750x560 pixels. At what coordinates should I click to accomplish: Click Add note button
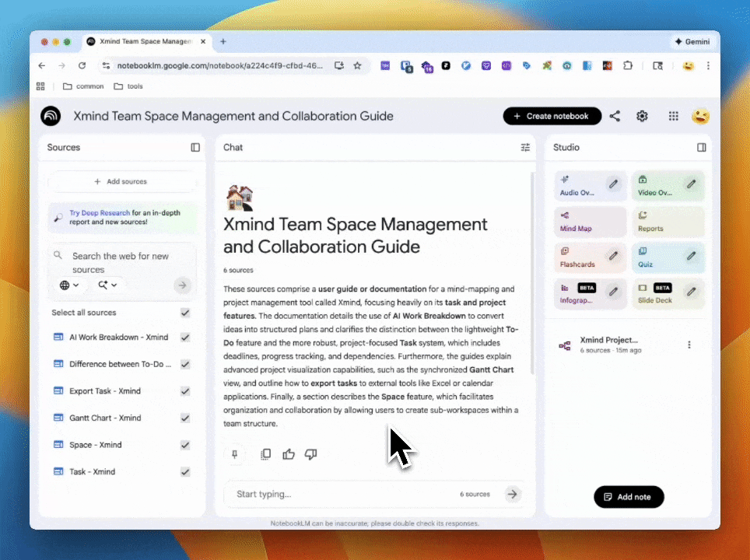[x=629, y=497]
